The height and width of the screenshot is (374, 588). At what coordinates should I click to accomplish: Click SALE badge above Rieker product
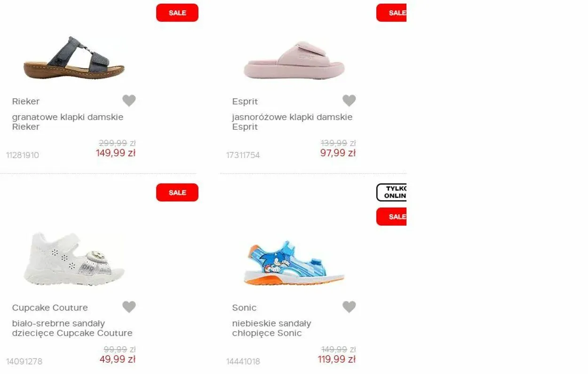[177, 13]
